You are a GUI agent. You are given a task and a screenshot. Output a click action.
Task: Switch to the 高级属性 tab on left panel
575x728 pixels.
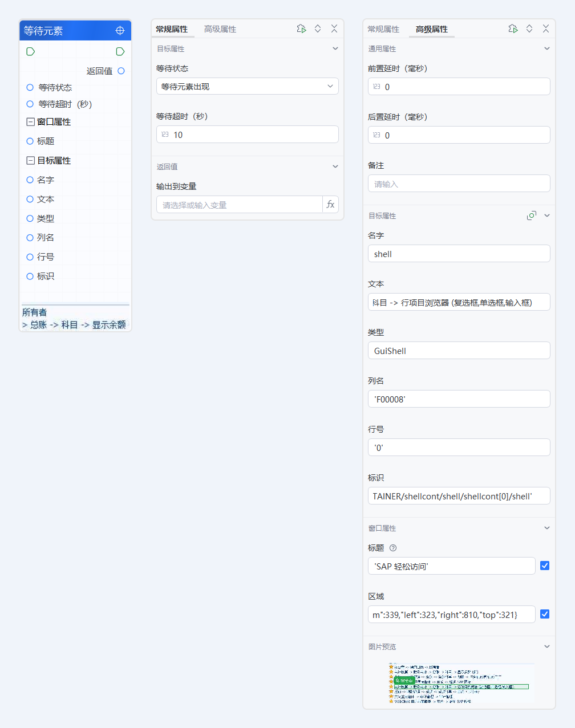click(220, 29)
